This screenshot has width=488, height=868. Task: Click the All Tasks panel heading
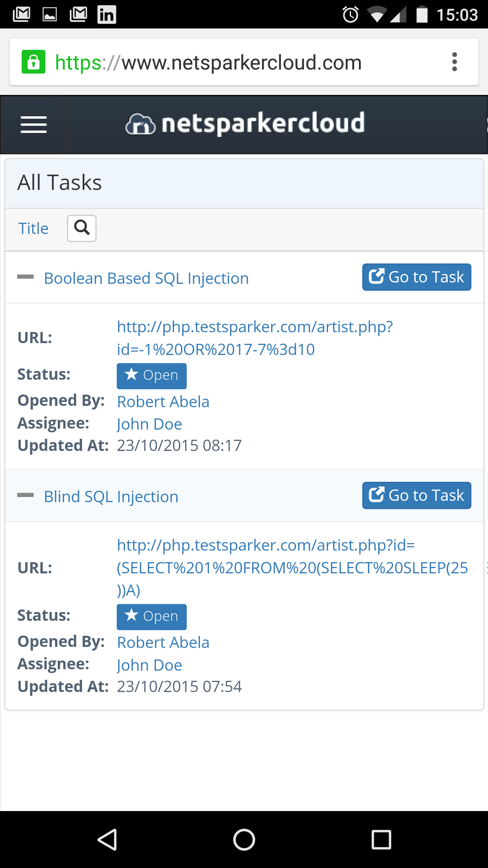(x=60, y=182)
